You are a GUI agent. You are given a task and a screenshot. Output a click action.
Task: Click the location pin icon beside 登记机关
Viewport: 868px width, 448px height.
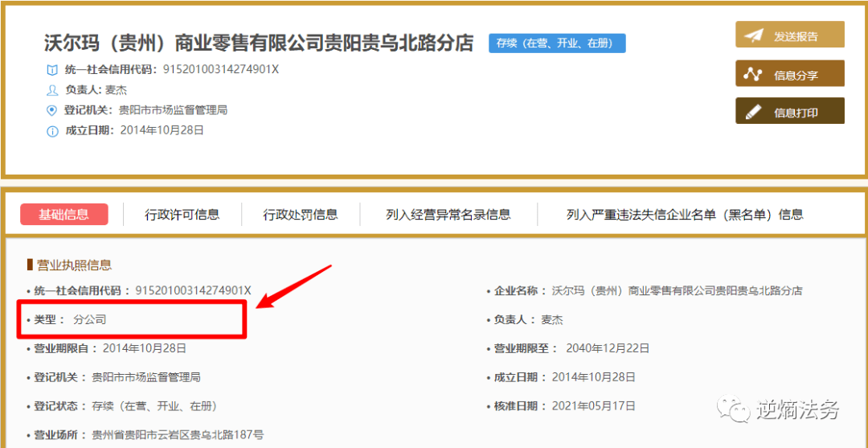[51, 110]
